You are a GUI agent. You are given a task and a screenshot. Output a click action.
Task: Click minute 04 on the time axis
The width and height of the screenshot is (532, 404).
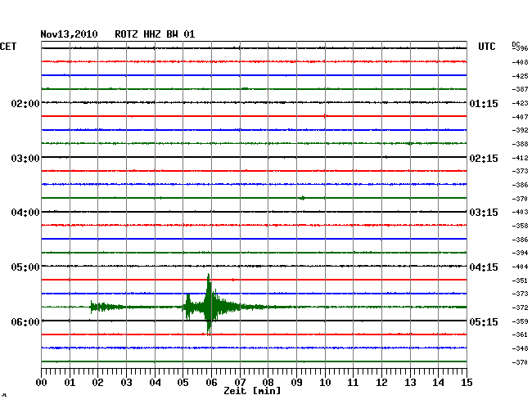(155, 383)
